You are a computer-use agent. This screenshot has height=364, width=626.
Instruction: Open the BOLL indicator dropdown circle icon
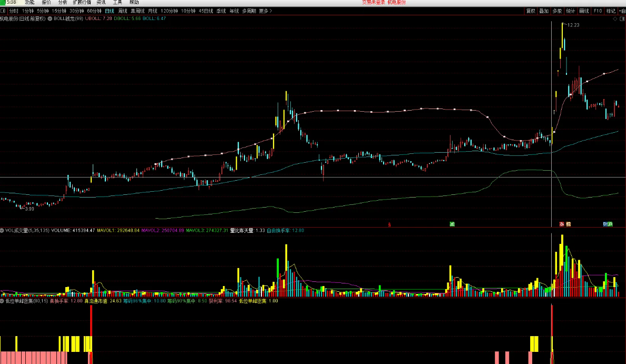50,18
